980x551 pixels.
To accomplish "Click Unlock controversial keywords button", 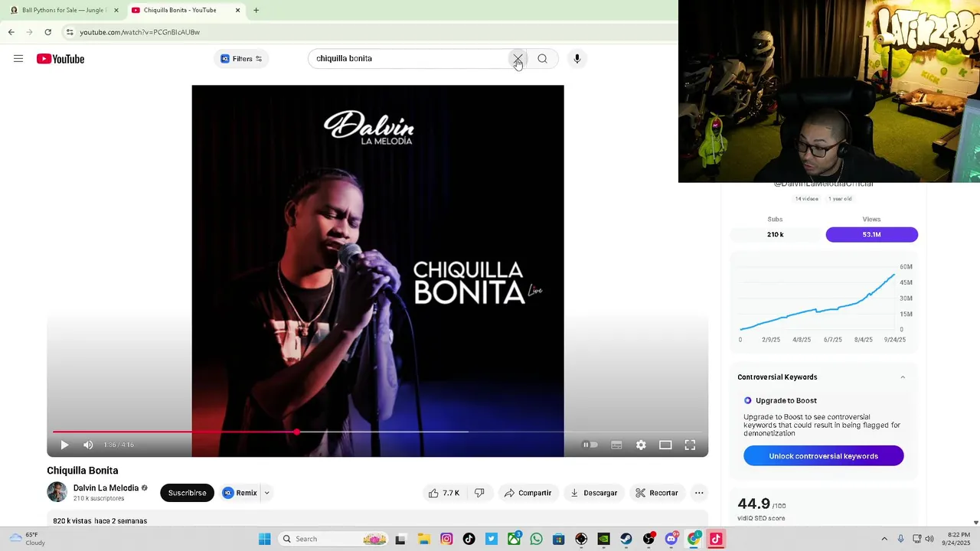I will tap(824, 456).
